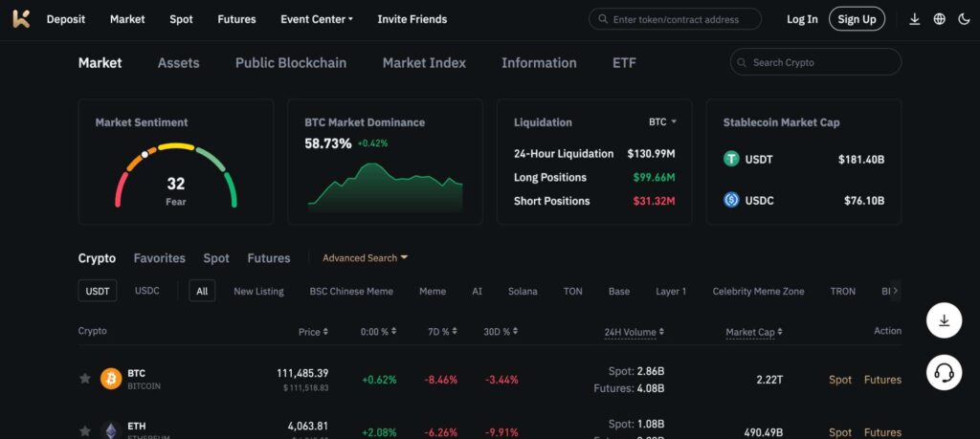
Task: Click the gold K logo
Action: 21,19
